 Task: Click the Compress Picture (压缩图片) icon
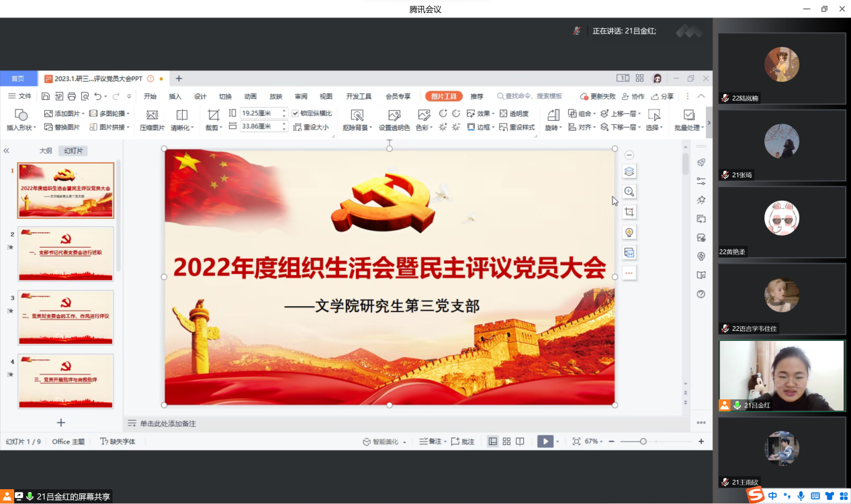152,115
